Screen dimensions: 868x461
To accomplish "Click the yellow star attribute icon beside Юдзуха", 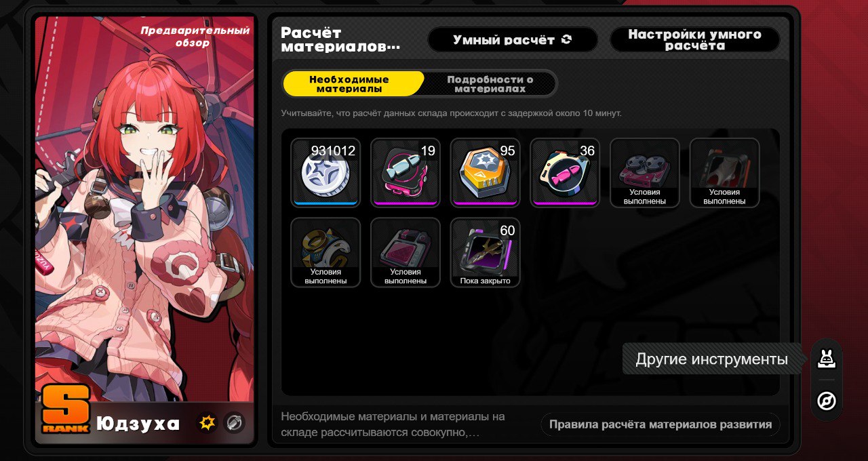I will point(207,423).
